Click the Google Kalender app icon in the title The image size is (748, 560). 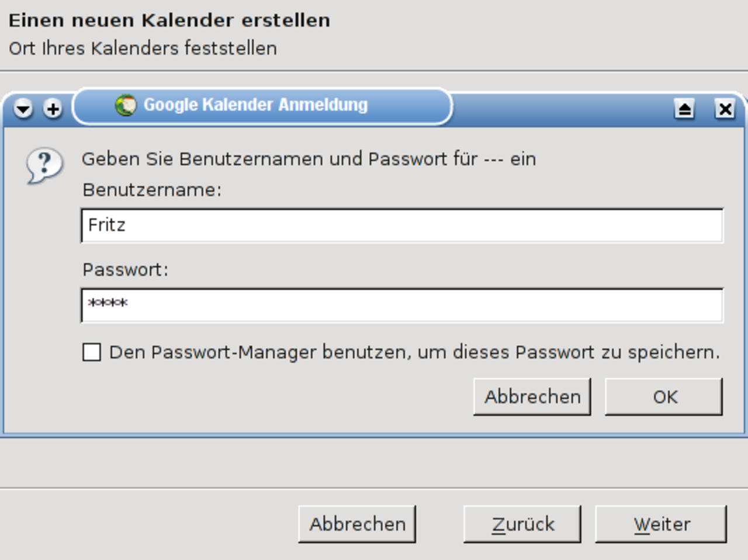click(x=126, y=105)
